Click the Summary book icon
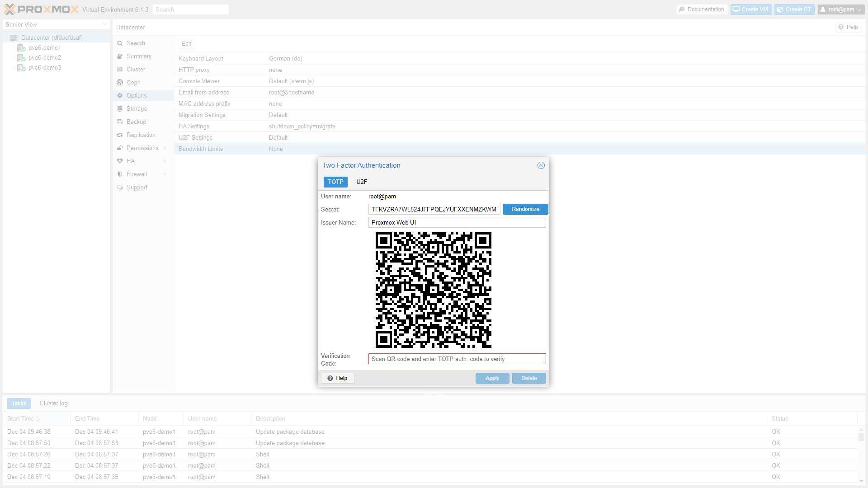Image resolution: width=868 pixels, height=488 pixels. coord(120,56)
